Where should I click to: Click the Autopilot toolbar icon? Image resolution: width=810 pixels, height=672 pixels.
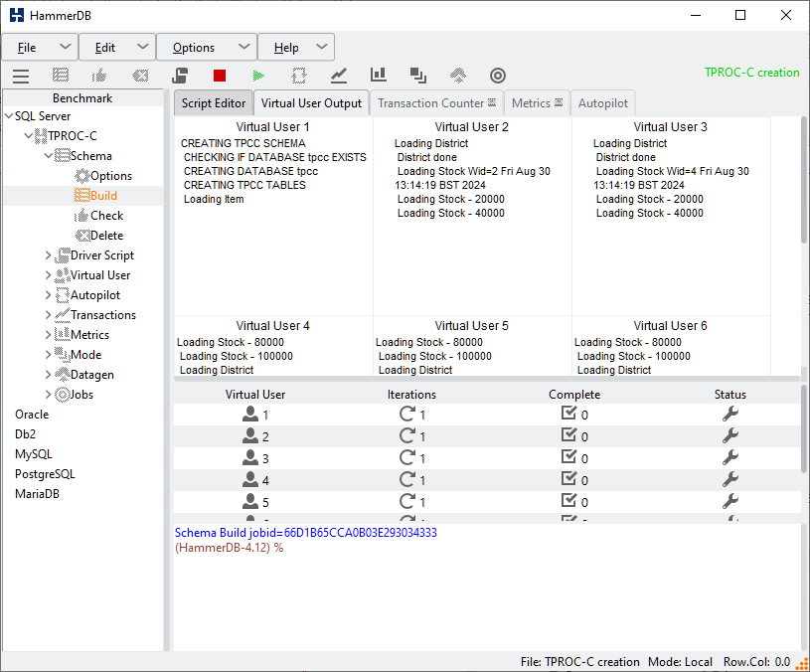point(299,76)
